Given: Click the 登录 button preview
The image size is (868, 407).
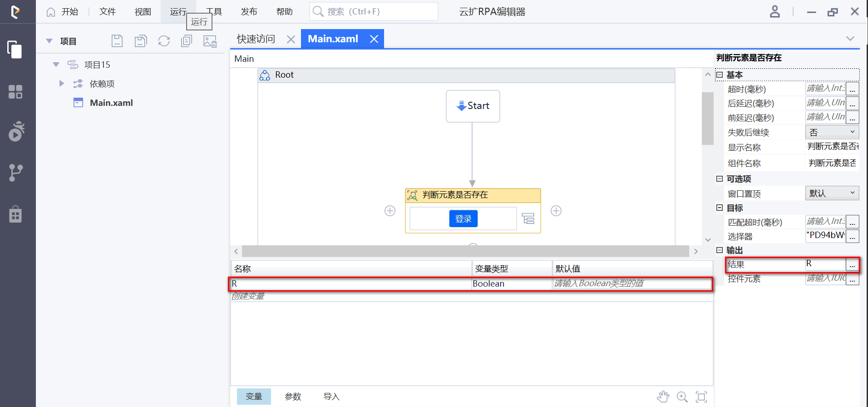Looking at the screenshot, I should tap(464, 218).
